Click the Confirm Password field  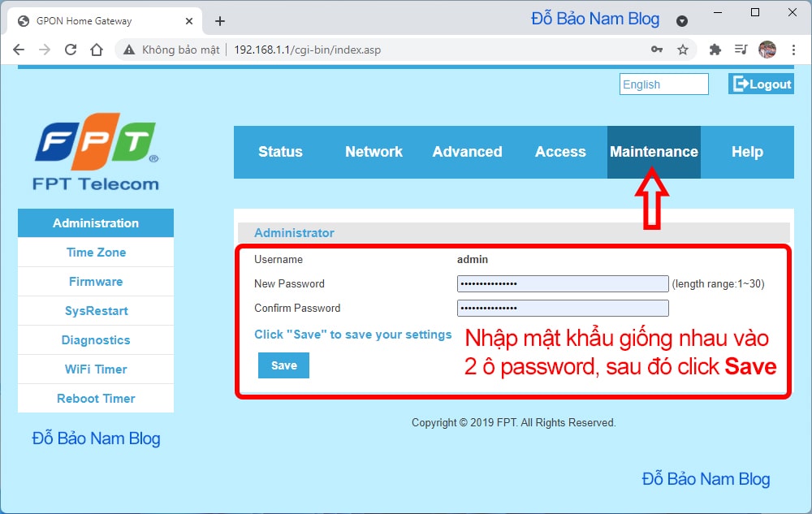(x=563, y=308)
